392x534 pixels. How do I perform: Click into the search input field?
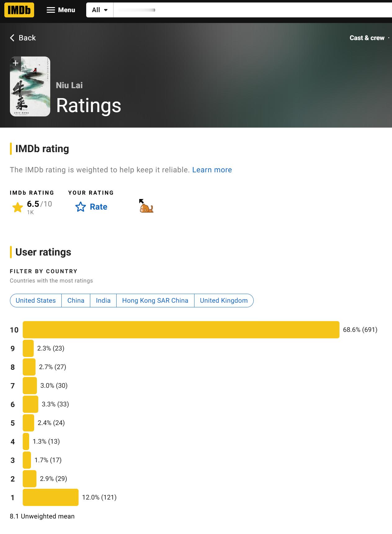(253, 10)
